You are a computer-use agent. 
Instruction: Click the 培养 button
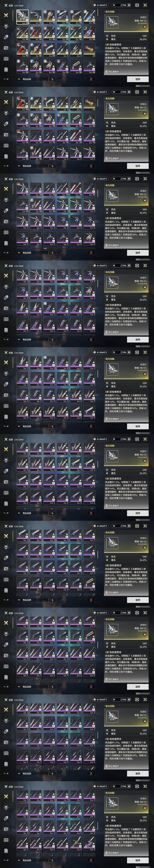coord(138,79)
